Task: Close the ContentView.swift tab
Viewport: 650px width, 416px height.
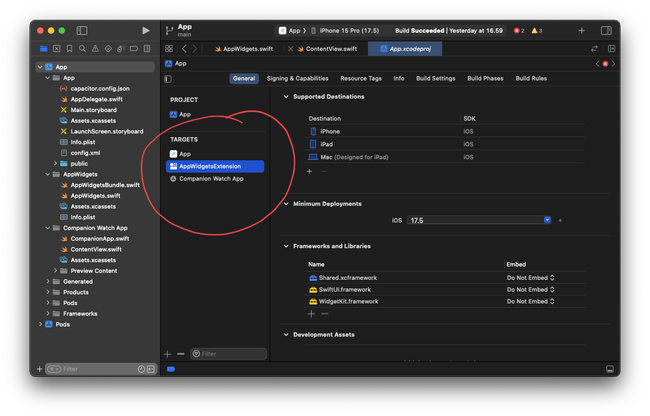Action: [x=291, y=49]
